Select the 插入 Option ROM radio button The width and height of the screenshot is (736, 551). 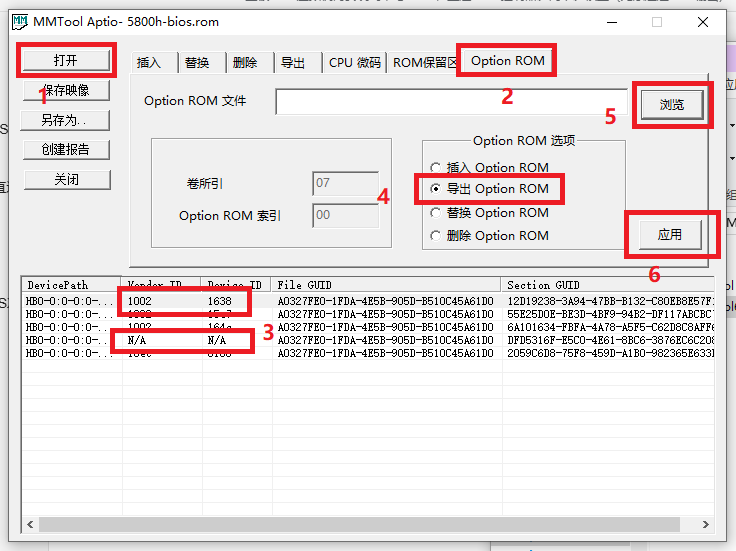click(435, 168)
